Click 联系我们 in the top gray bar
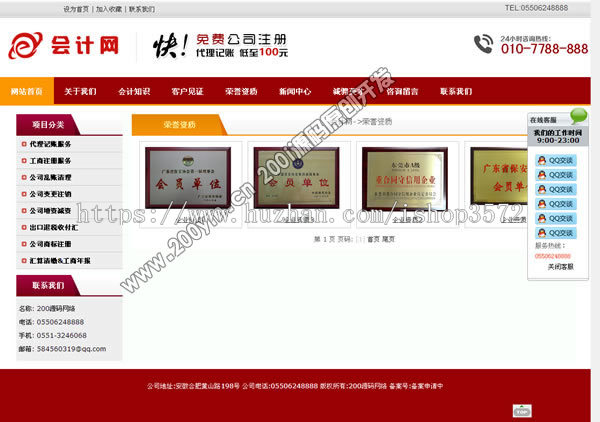This screenshot has width=600, height=422. [142, 9]
